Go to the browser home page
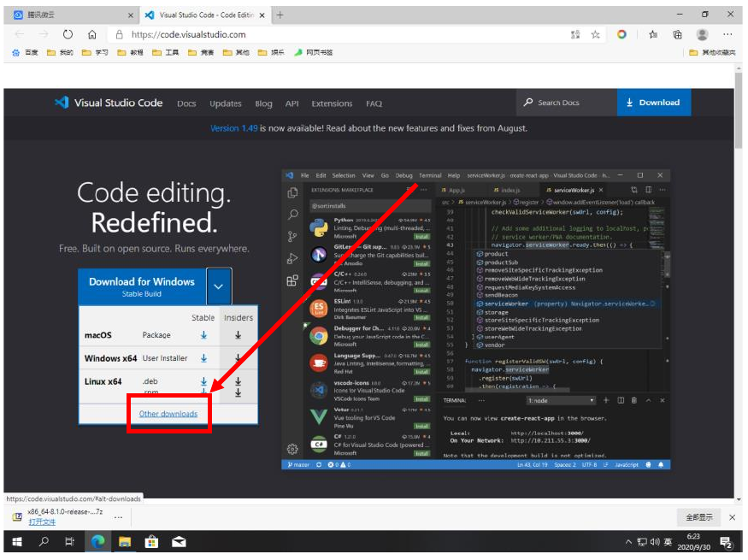This screenshot has height=560, width=748. [x=92, y=35]
